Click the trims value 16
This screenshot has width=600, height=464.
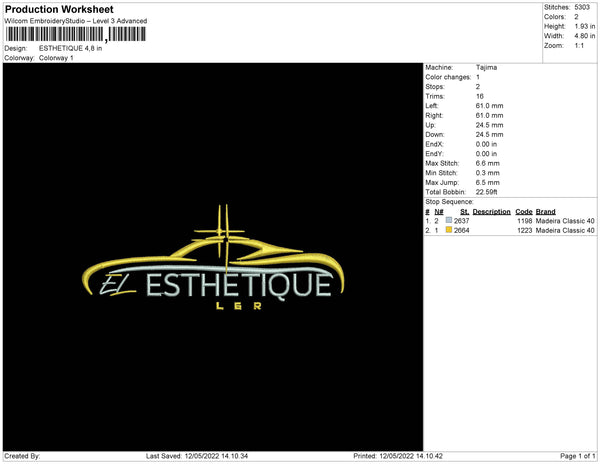[479, 96]
